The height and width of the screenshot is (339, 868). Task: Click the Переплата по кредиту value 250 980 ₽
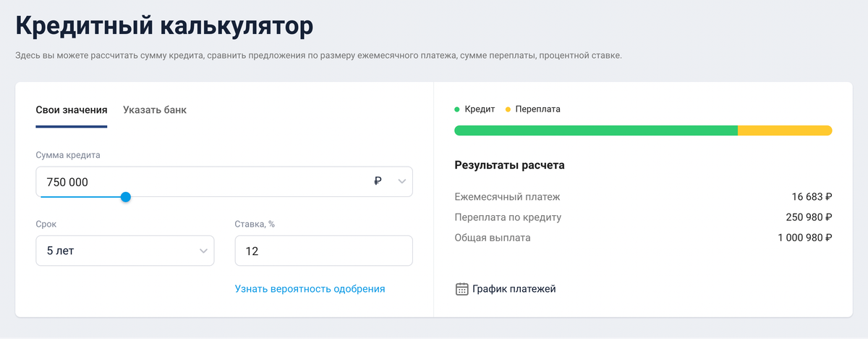pos(809,217)
